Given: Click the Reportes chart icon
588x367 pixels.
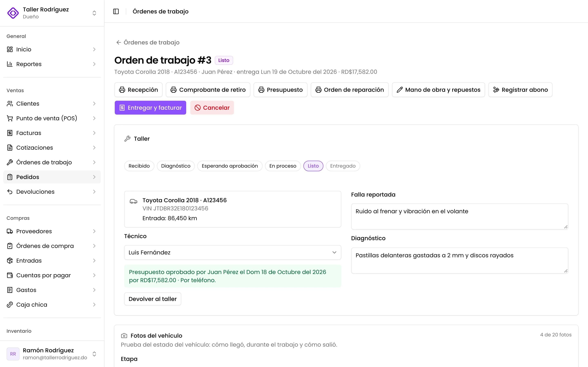Looking at the screenshot, I should (x=10, y=64).
